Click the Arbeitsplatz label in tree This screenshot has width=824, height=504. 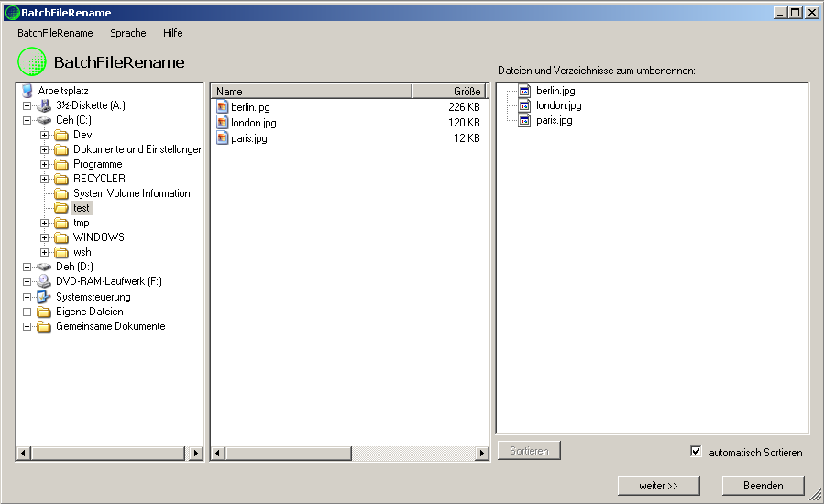coord(63,91)
